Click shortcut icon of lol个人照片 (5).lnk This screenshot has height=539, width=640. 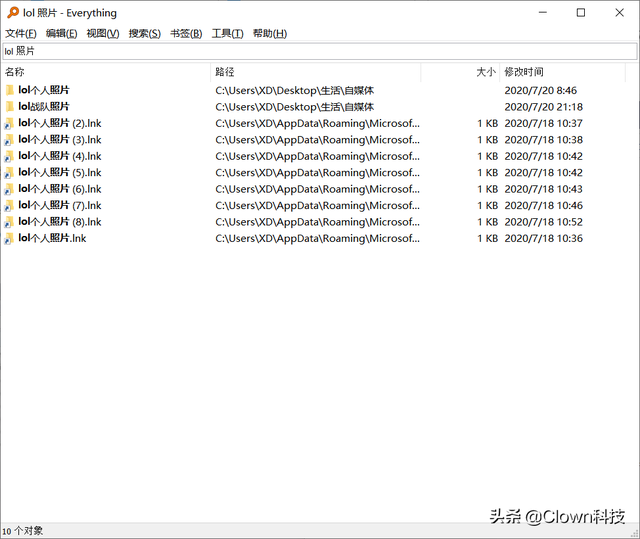click(9, 173)
